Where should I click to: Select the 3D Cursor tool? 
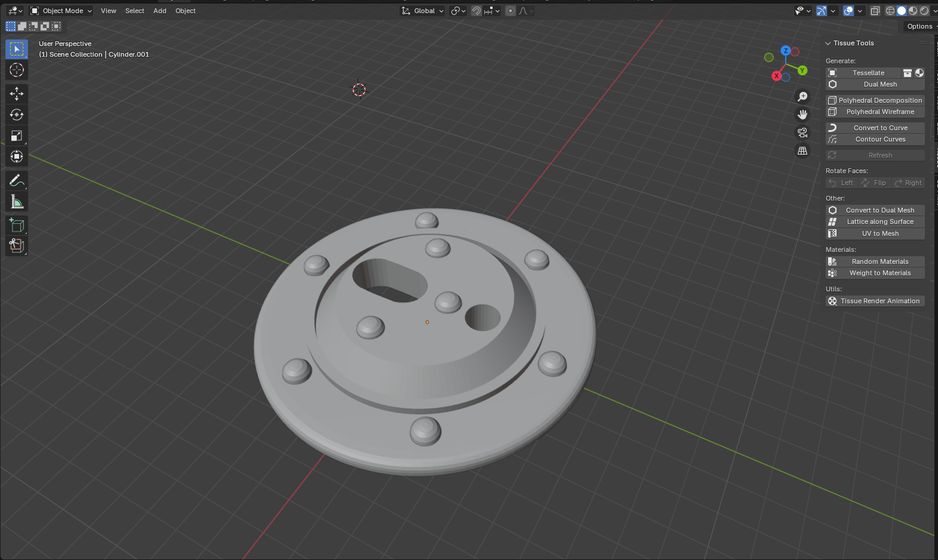click(16, 70)
